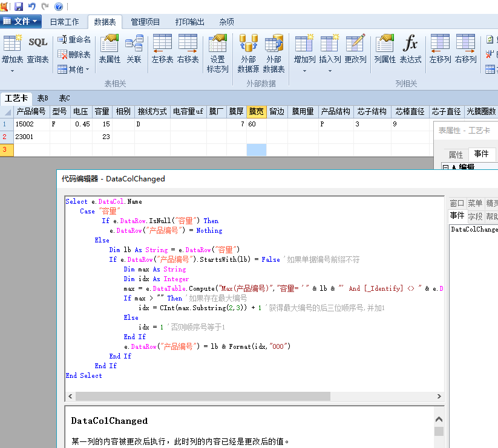
Task: Click the 膜宽 column header
Action: tap(257, 112)
